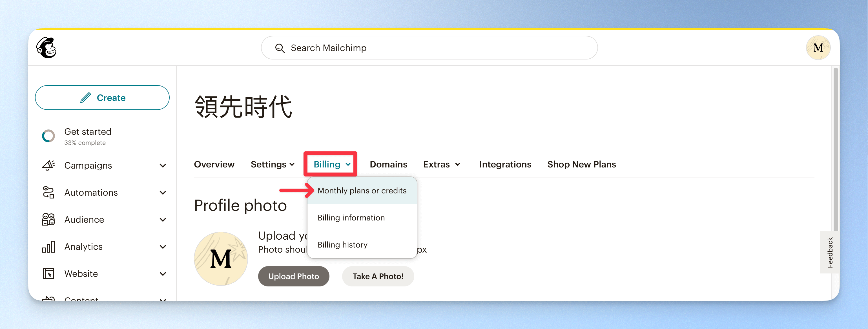Click the pencil icon in Create

(x=86, y=98)
